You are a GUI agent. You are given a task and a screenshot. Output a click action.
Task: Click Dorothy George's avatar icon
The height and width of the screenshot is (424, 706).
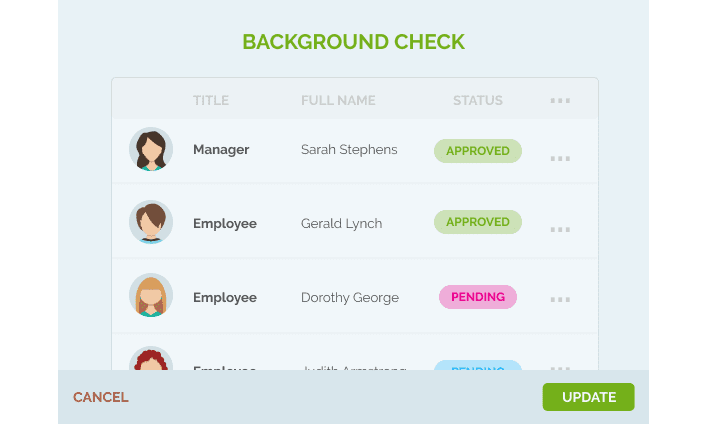point(151,296)
